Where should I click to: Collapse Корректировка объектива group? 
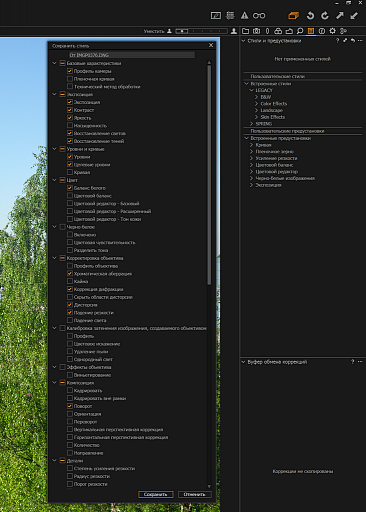pos(55,258)
